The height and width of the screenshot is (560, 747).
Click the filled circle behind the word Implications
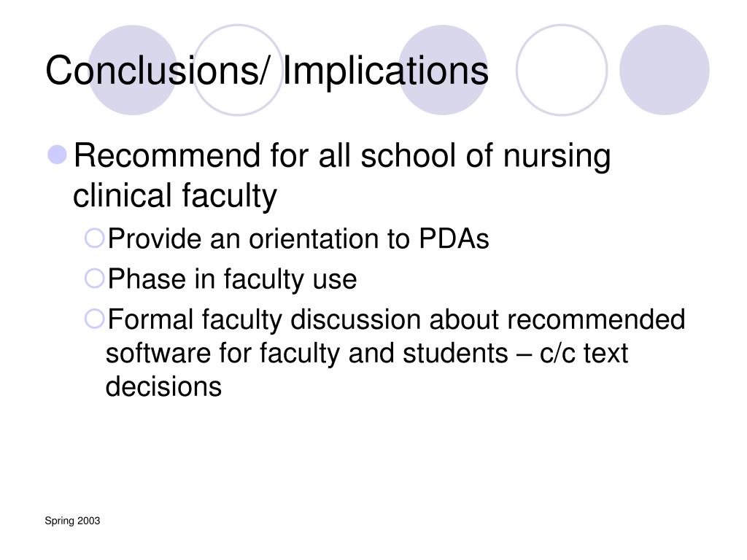point(443,70)
